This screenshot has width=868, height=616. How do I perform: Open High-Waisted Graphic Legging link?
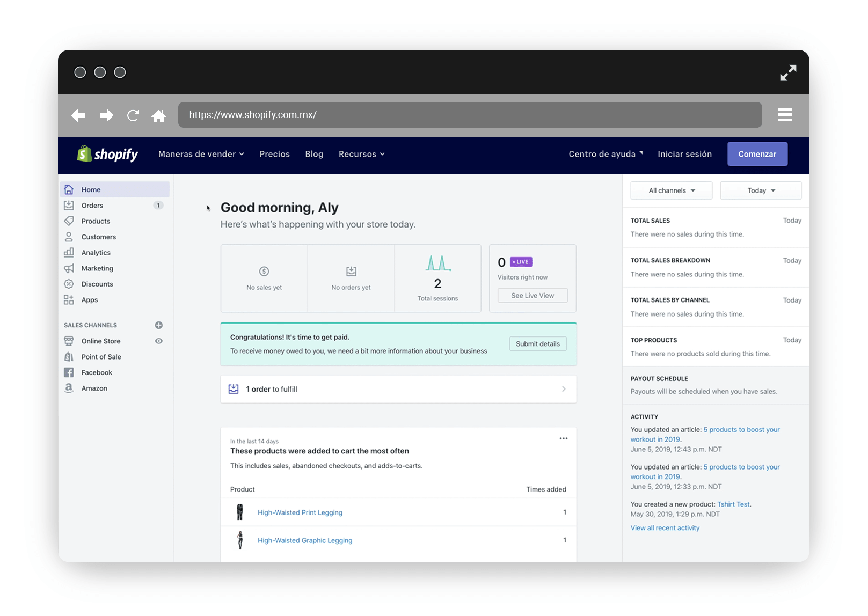point(305,540)
